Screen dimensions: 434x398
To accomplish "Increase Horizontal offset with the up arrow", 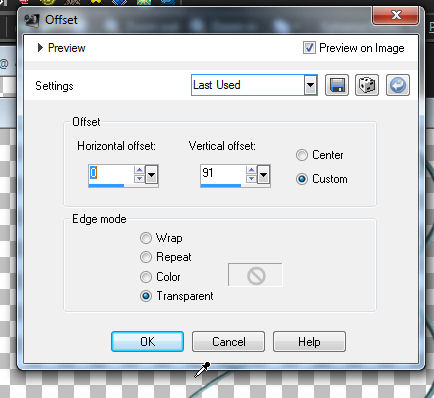I will (x=139, y=170).
